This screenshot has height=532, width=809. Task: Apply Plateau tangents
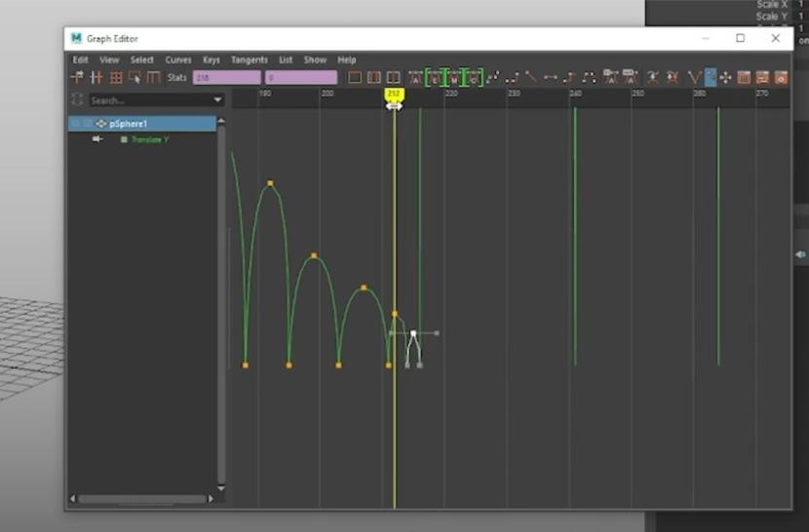(x=588, y=78)
